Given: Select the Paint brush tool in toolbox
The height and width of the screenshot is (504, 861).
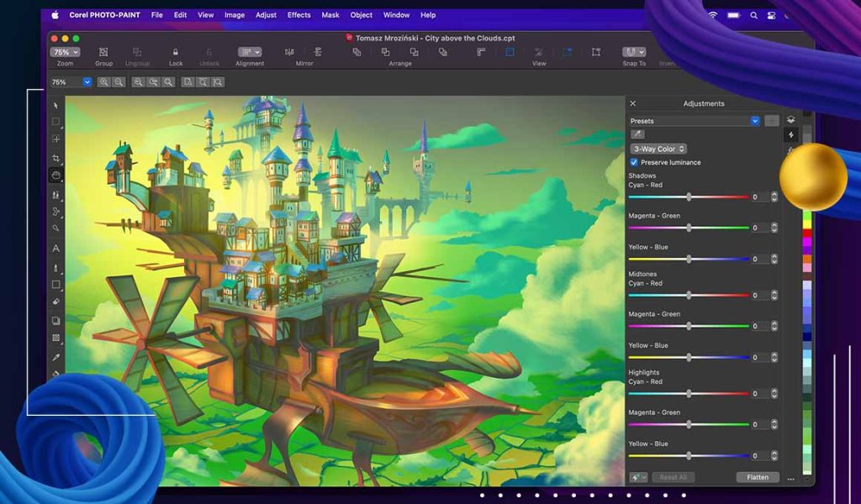Looking at the screenshot, I should point(55,268).
